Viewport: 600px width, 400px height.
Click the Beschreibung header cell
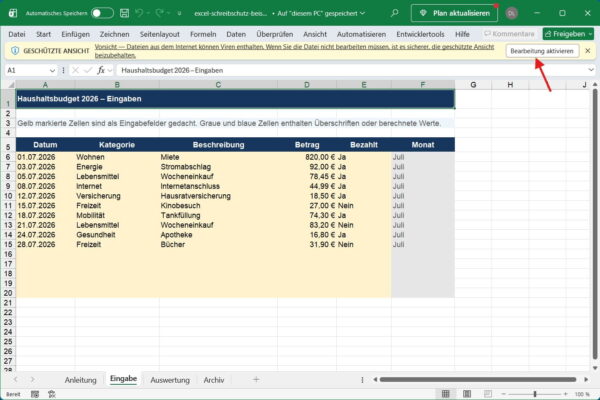pyautogui.click(x=218, y=145)
